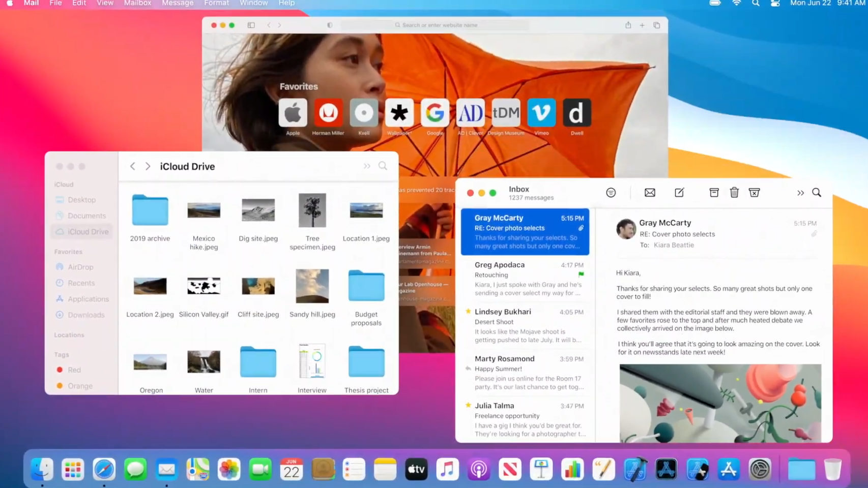Toggle the flag star on Julia Talma's message
This screenshot has height=488, width=868.
point(467,405)
